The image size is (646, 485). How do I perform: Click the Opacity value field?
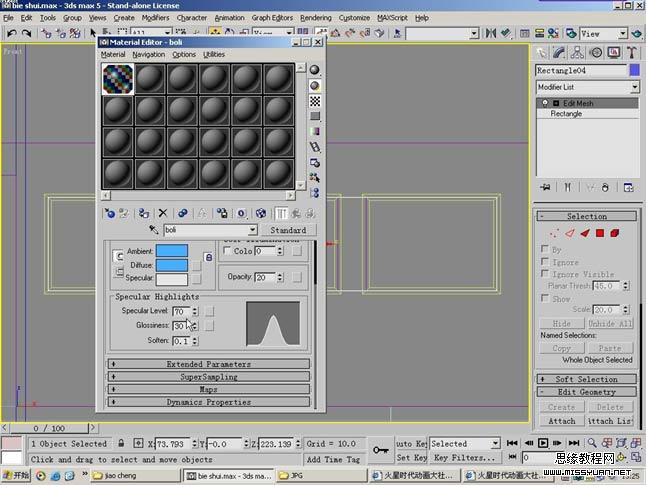coord(265,277)
